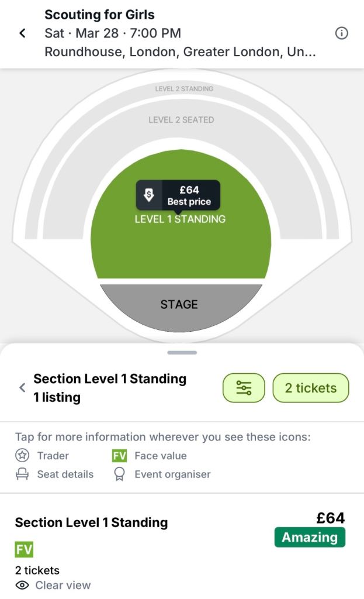This screenshot has width=364, height=599.
Task: Select Level 2 Seated on the seat map
Action: pyautogui.click(x=181, y=120)
